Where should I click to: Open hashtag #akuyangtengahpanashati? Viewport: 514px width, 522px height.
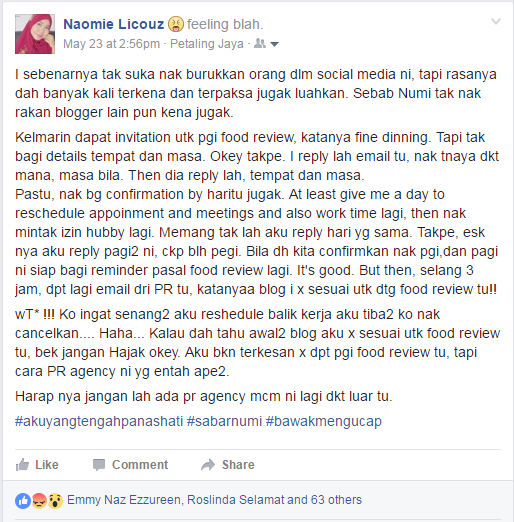(99, 421)
